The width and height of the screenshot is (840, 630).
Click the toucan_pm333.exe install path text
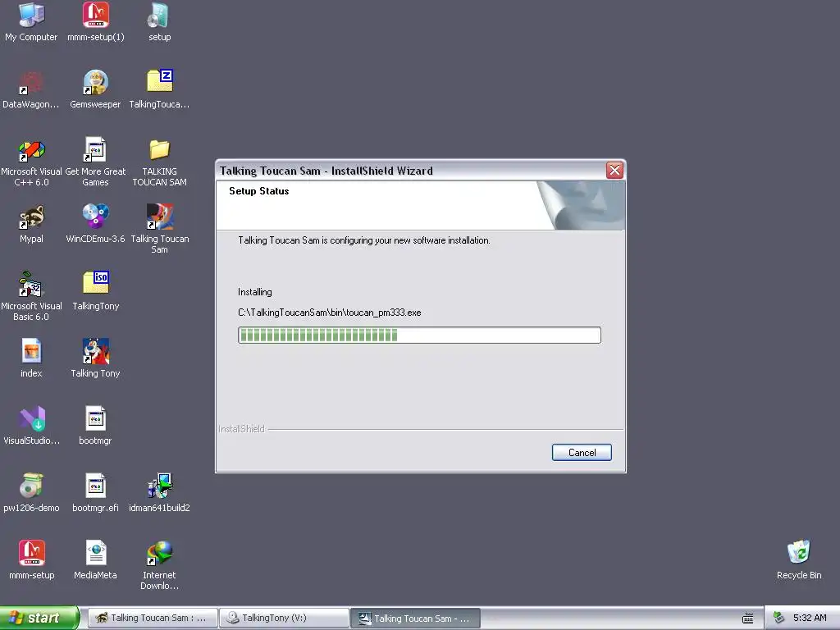pyautogui.click(x=330, y=313)
